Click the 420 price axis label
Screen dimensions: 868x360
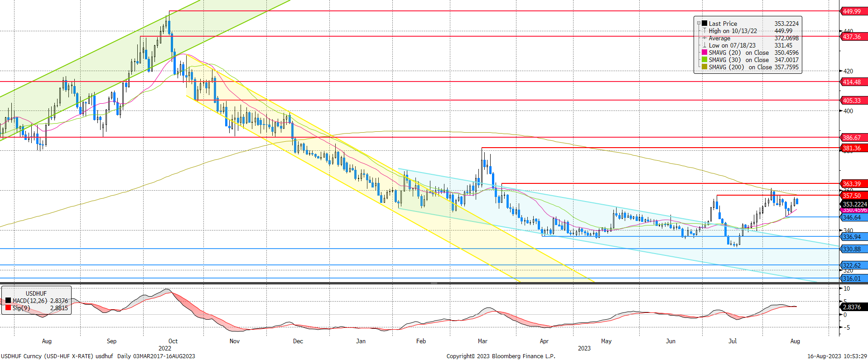point(848,71)
